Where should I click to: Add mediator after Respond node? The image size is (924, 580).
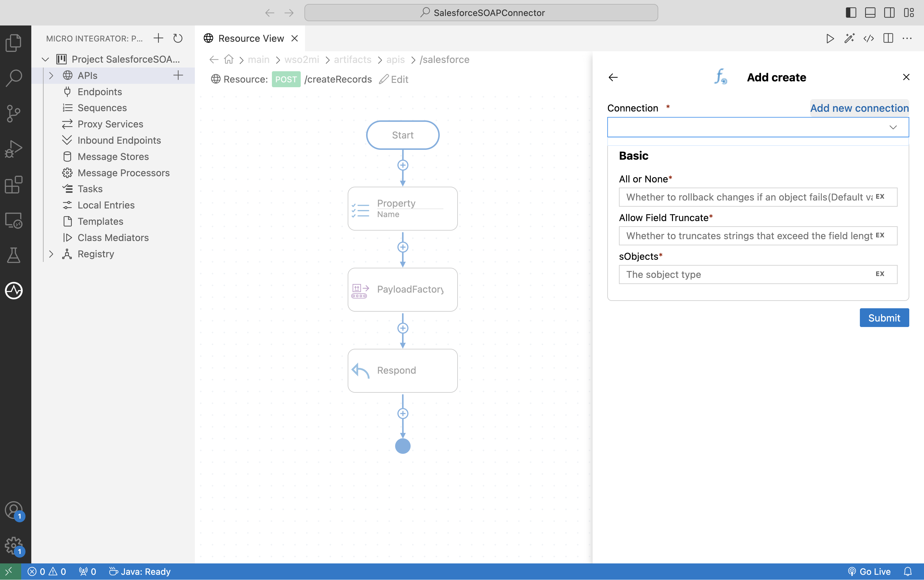[403, 414]
